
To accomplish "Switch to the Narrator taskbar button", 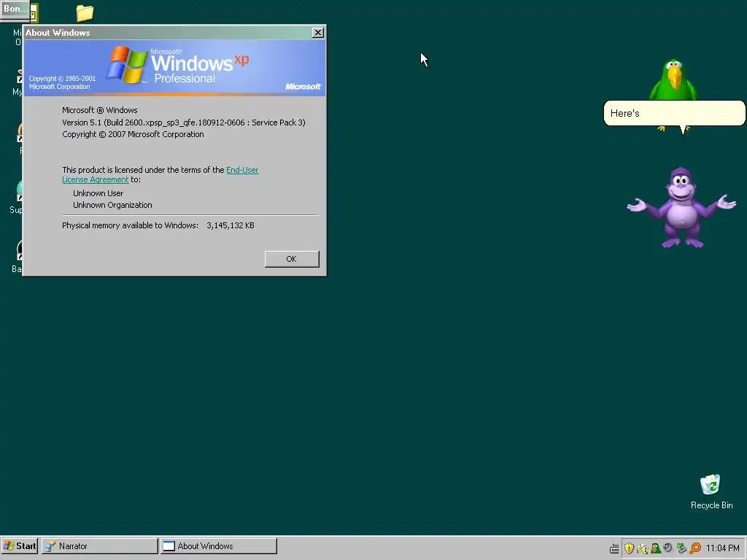I will click(x=99, y=545).
